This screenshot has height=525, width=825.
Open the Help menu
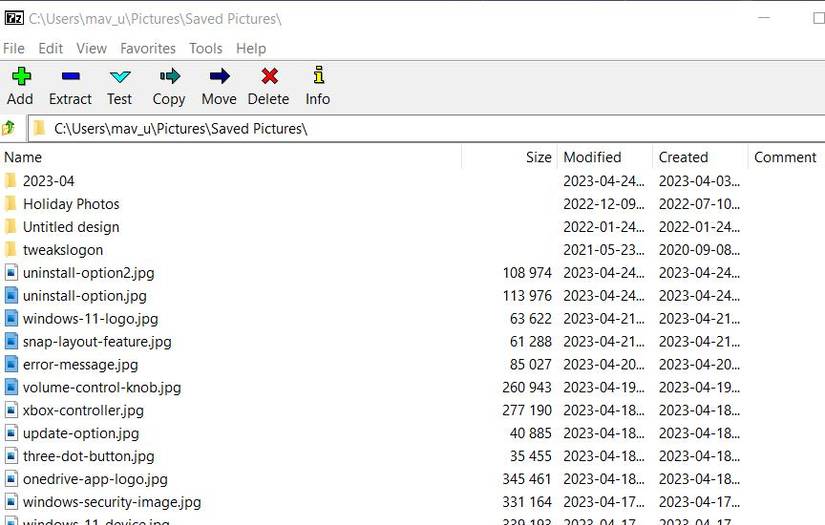tap(251, 48)
